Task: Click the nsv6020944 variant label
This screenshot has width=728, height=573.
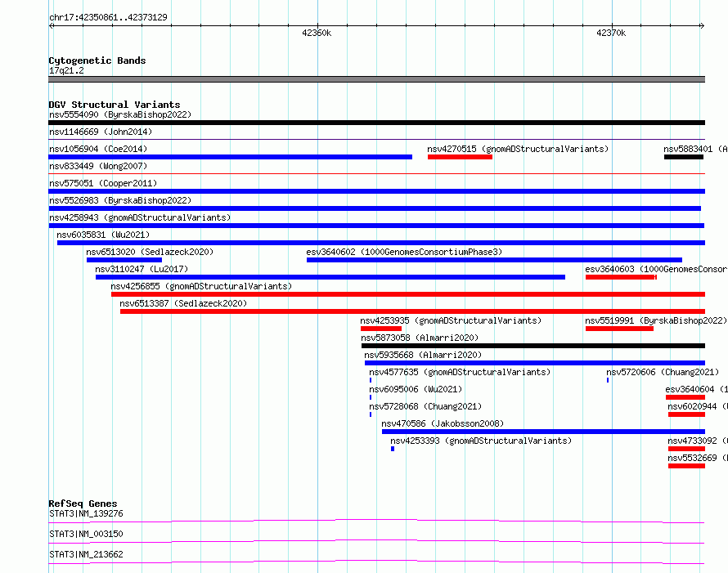Action: (698, 406)
